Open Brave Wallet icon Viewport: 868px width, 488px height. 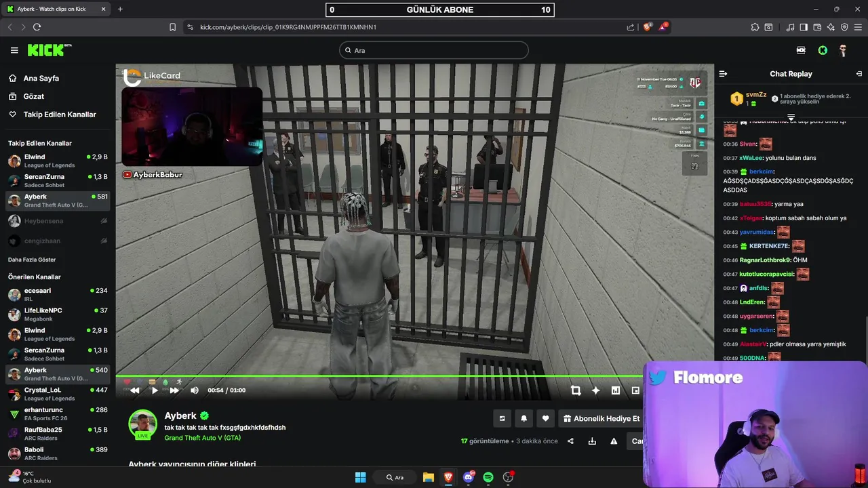coord(817,27)
